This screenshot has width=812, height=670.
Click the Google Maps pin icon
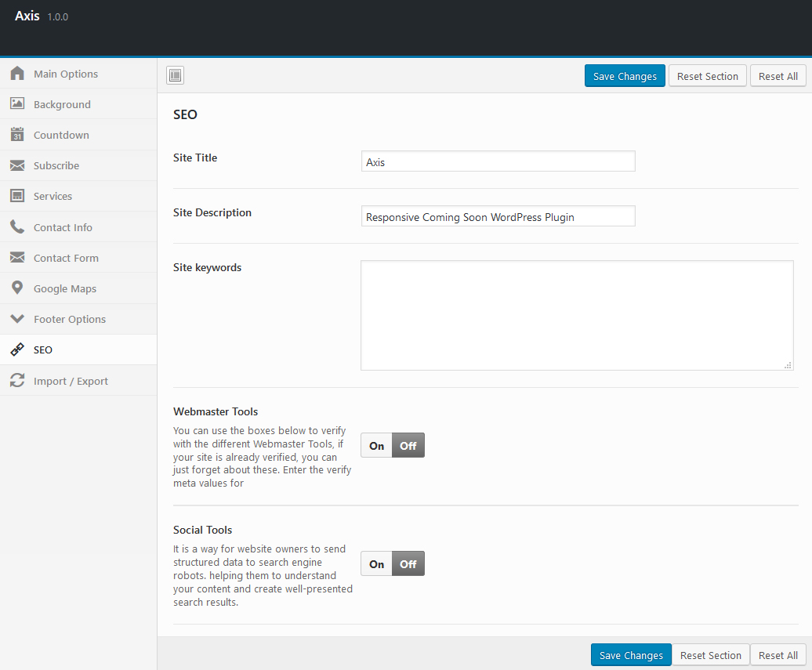point(17,288)
